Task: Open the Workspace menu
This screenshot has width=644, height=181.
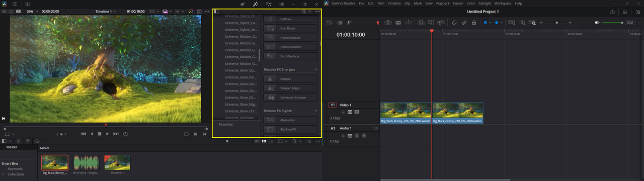Action: pyautogui.click(x=503, y=4)
